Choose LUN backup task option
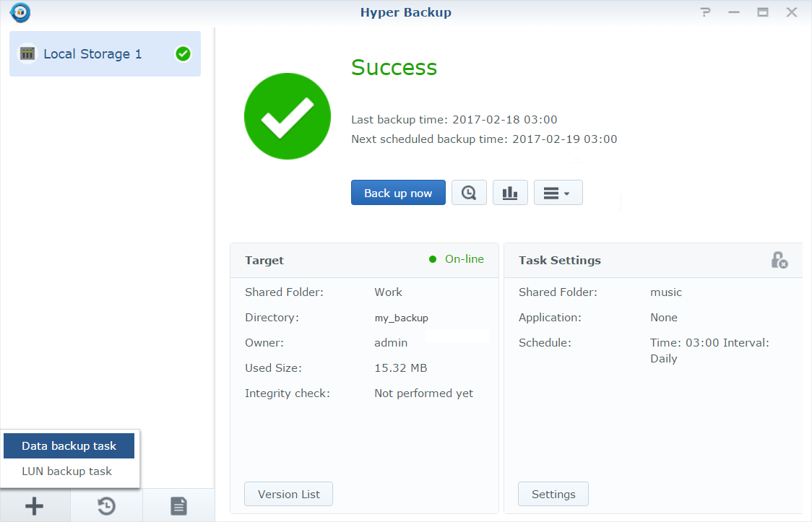Image resolution: width=812 pixels, height=522 pixels. coord(67,471)
